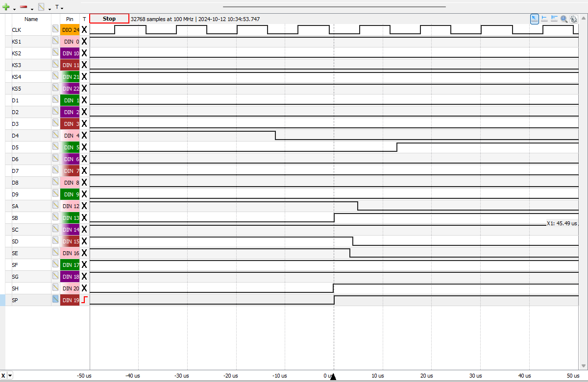Click the toolbar edit-properties pencil icon
This screenshot has width=588, height=382.
41,7
